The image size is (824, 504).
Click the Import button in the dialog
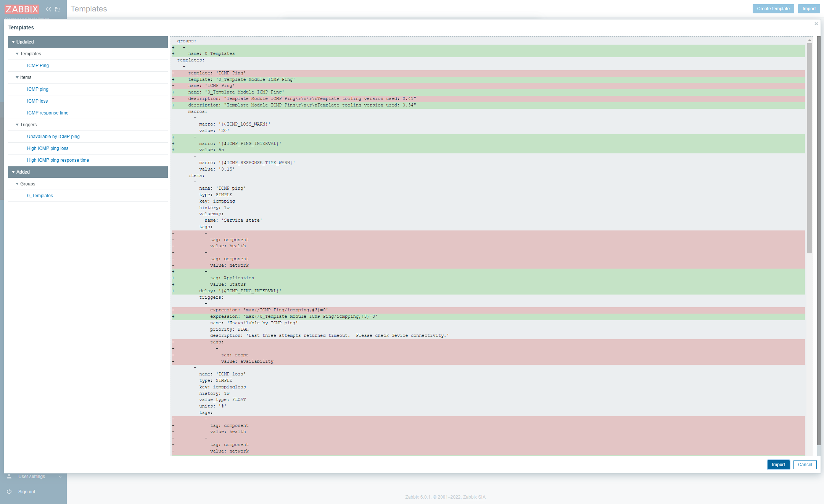(778, 464)
